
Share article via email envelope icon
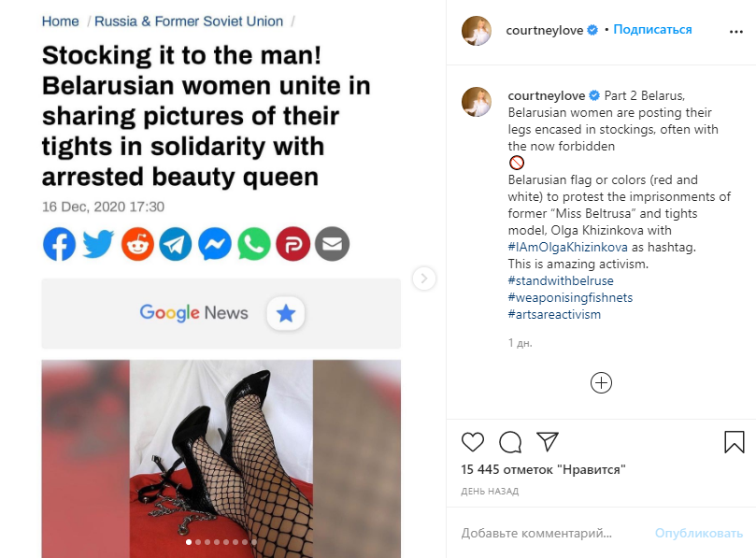(x=332, y=244)
